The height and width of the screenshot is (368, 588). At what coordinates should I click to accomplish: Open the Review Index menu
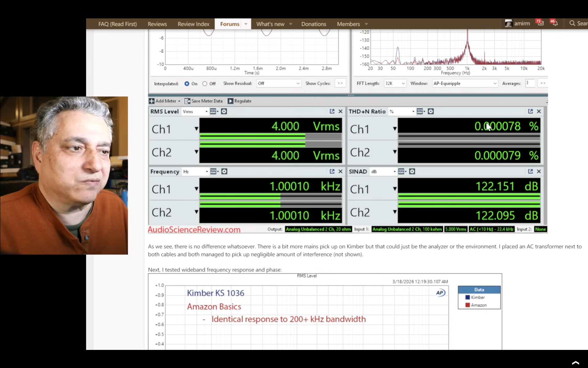193,24
